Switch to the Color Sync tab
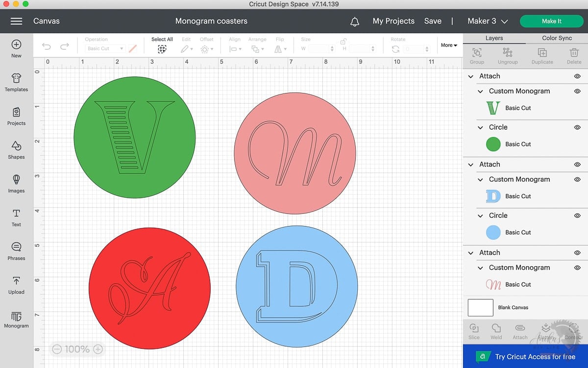This screenshot has height=368, width=588. (x=557, y=38)
